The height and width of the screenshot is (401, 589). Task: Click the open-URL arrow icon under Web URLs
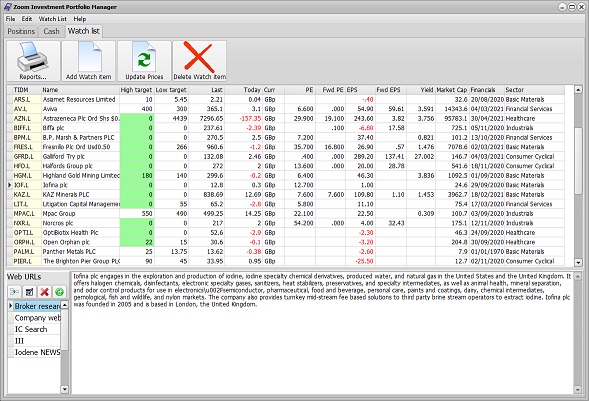[x=14, y=292]
